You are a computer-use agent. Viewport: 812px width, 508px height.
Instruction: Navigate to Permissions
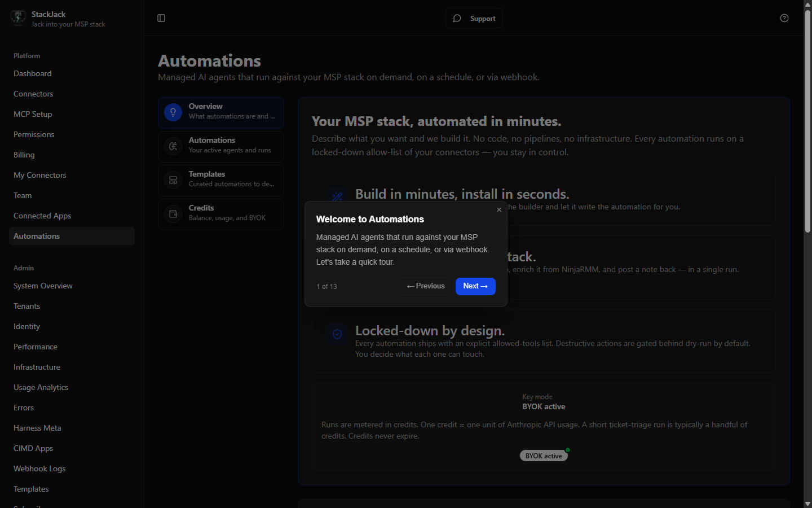pyautogui.click(x=72, y=134)
